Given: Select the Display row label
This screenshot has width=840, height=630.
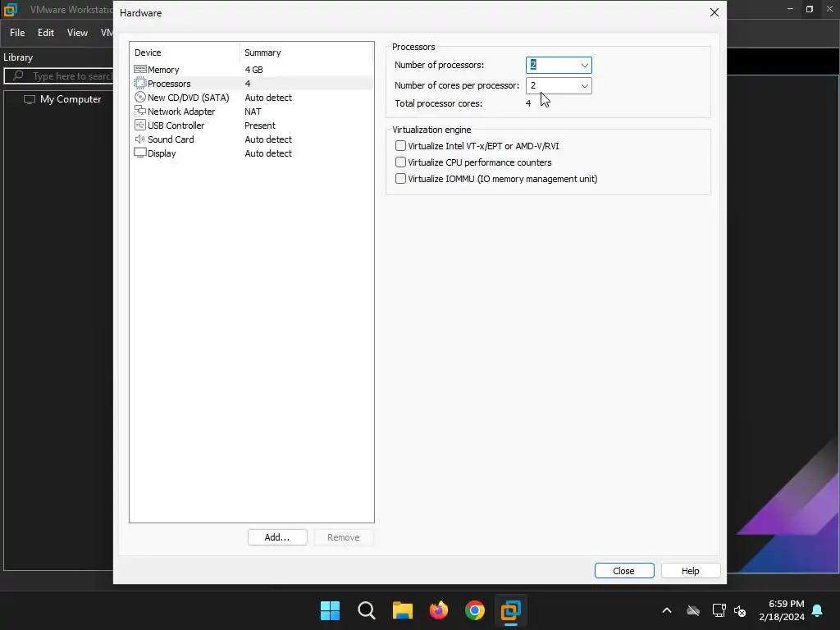Looking at the screenshot, I should pos(162,153).
